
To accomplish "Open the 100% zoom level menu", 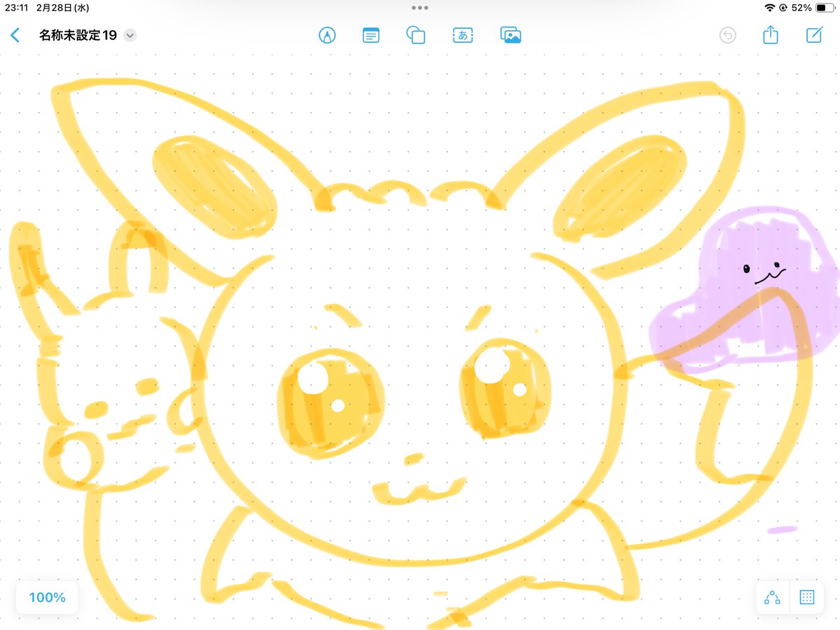I will point(47,598).
